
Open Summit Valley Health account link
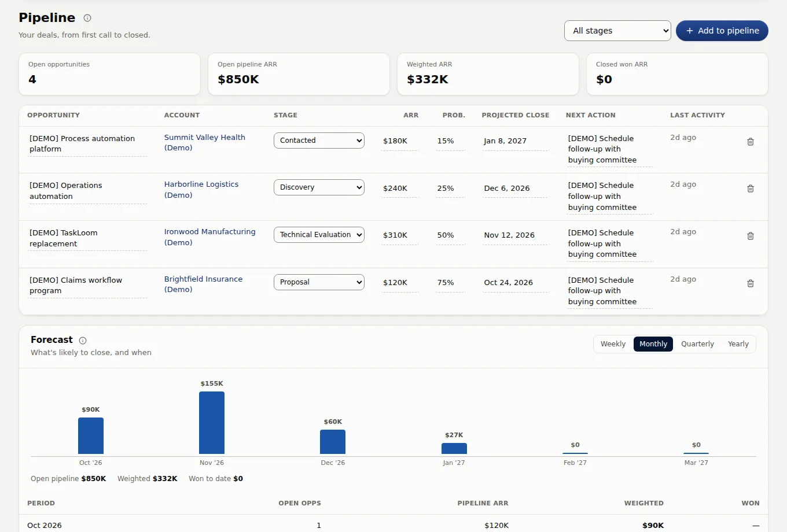(205, 143)
